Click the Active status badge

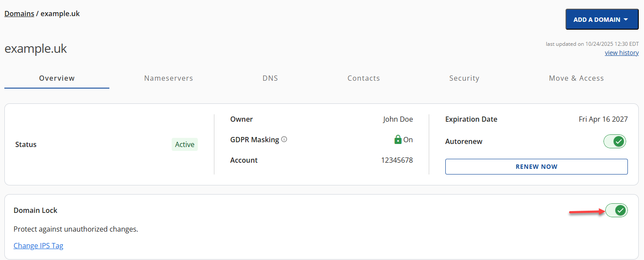click(x=184, y=144)
